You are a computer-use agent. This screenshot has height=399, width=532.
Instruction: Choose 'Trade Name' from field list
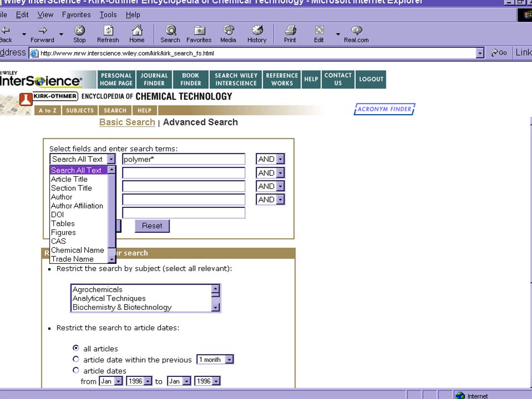79,259
